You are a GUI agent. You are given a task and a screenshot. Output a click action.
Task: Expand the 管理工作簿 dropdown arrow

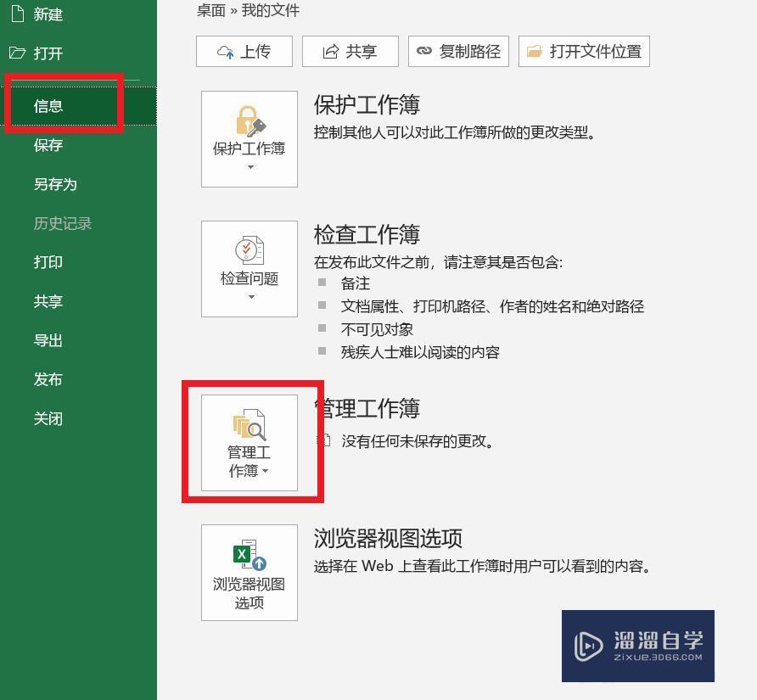(265, 471)
